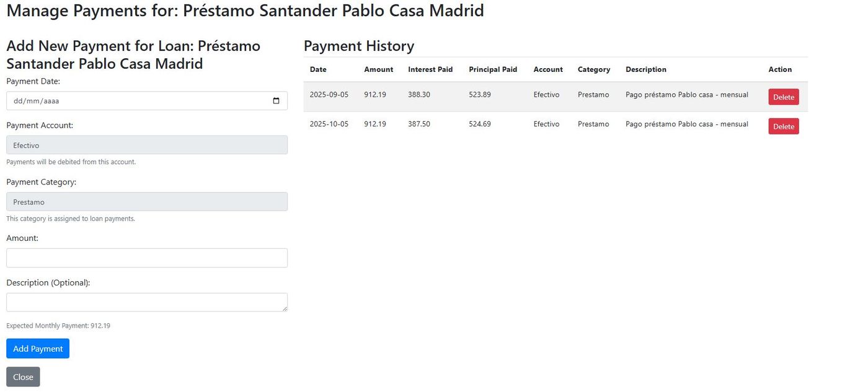
Task: Open the Payment Account dropdown showing Efectivo
Action: pyautogui.click(x=146, y=145)
